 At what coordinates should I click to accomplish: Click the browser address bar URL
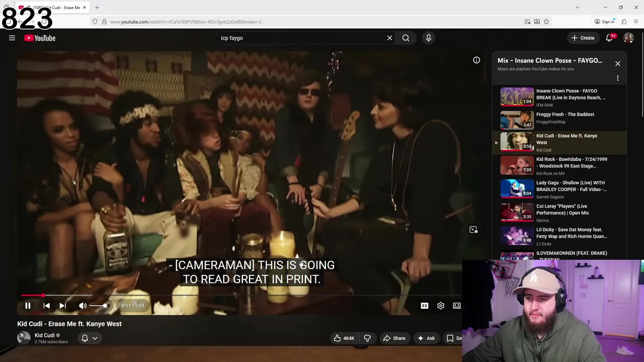[185, 22]
